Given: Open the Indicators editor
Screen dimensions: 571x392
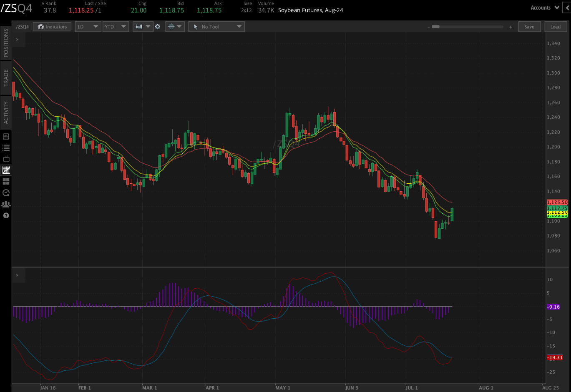Looking at the screenshot, I should 52,26.
